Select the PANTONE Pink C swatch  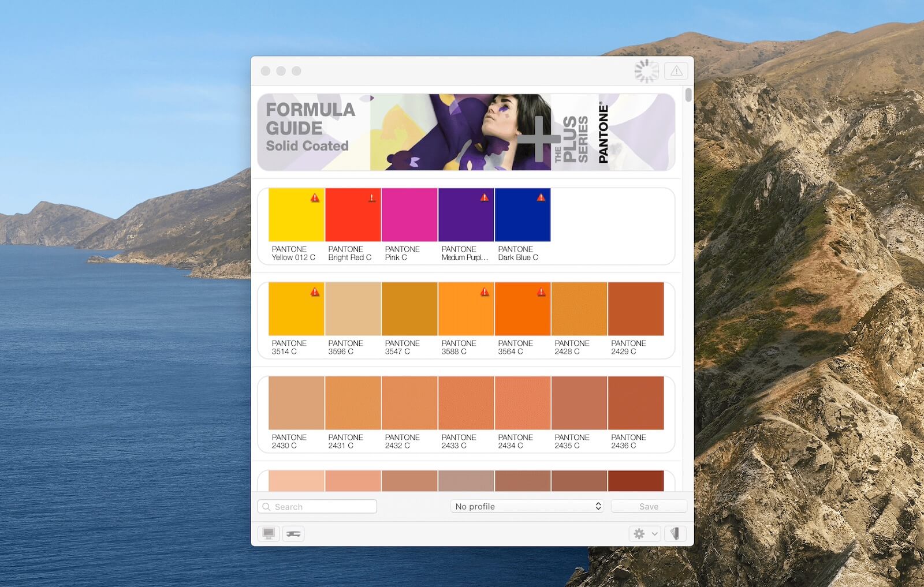(409, 215)
